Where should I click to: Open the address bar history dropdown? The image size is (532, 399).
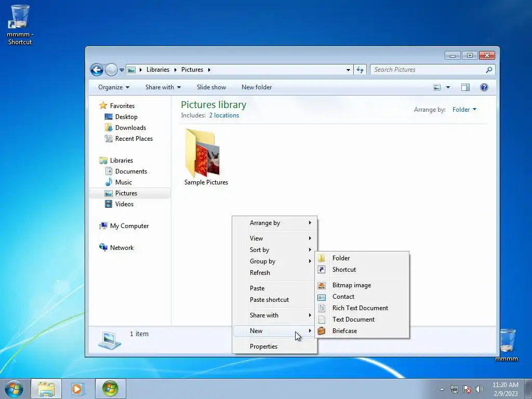[x=348, y=70]
